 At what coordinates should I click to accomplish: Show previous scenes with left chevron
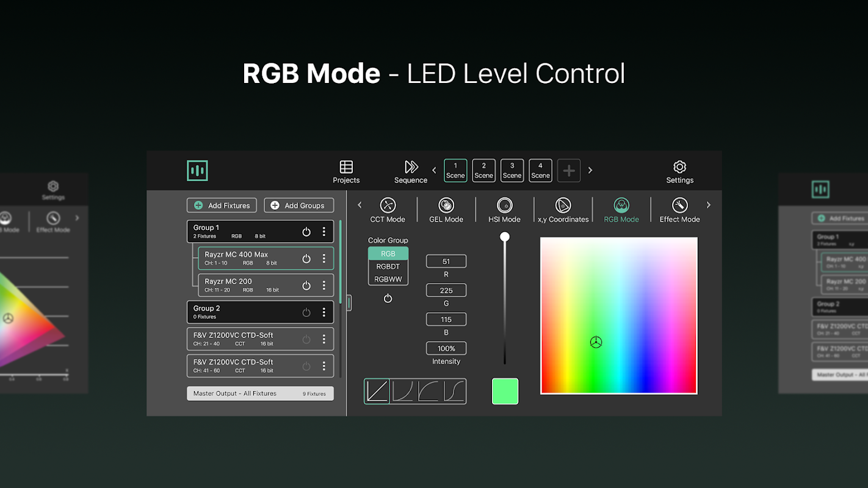pyautogui.click(x=434, y=170)
